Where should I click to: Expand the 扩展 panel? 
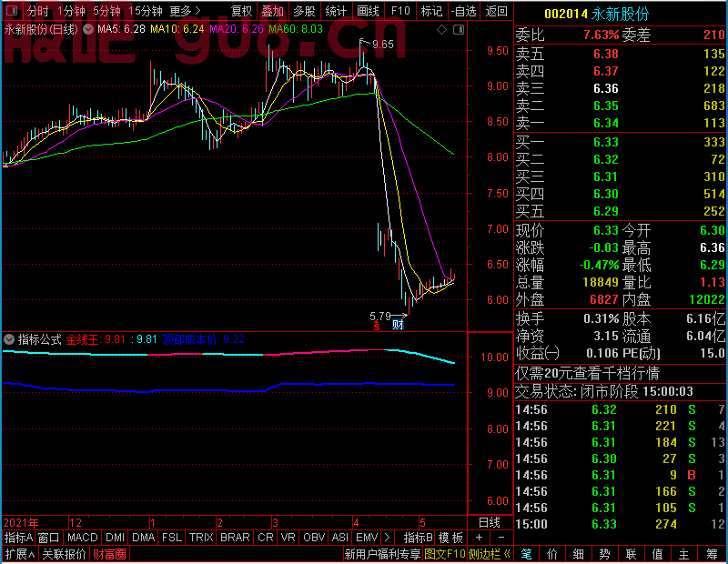[20, 554]
